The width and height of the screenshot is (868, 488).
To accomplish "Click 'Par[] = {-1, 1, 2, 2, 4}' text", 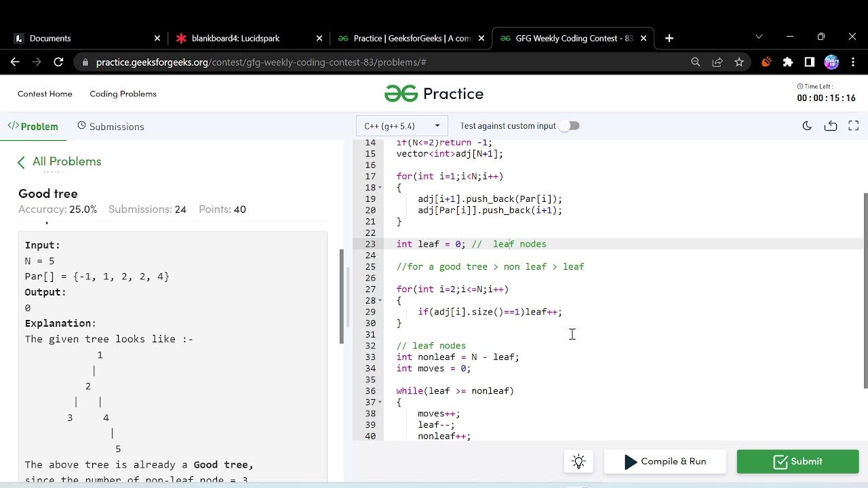I will pos(97,277).
